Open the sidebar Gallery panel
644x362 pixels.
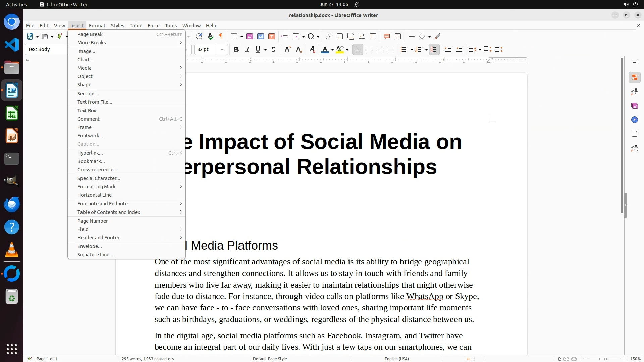634,106
